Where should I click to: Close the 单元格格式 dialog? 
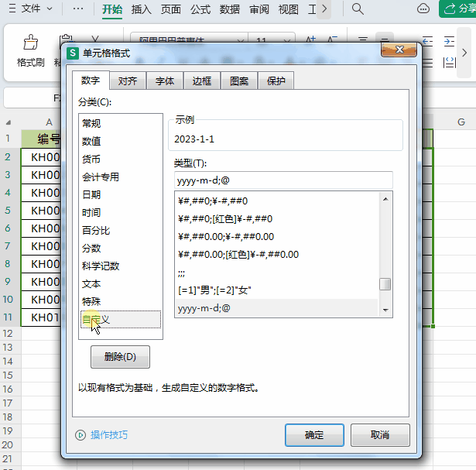[399, 50]
